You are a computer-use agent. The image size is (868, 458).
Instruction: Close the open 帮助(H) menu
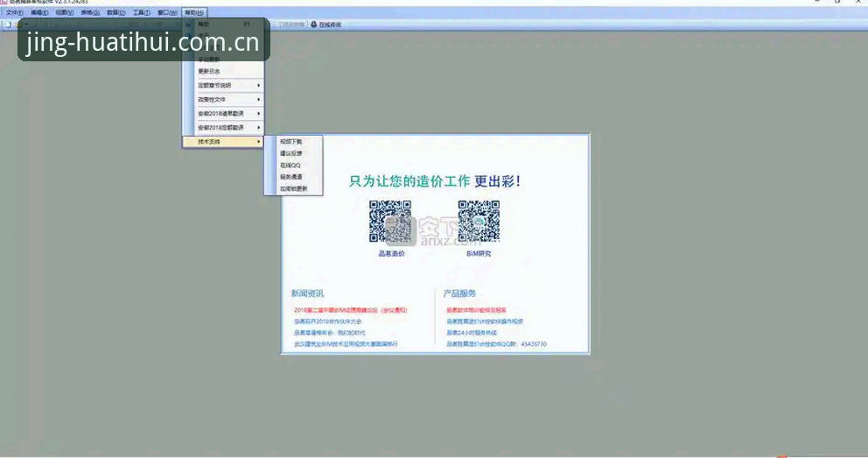tap(194, 12)
